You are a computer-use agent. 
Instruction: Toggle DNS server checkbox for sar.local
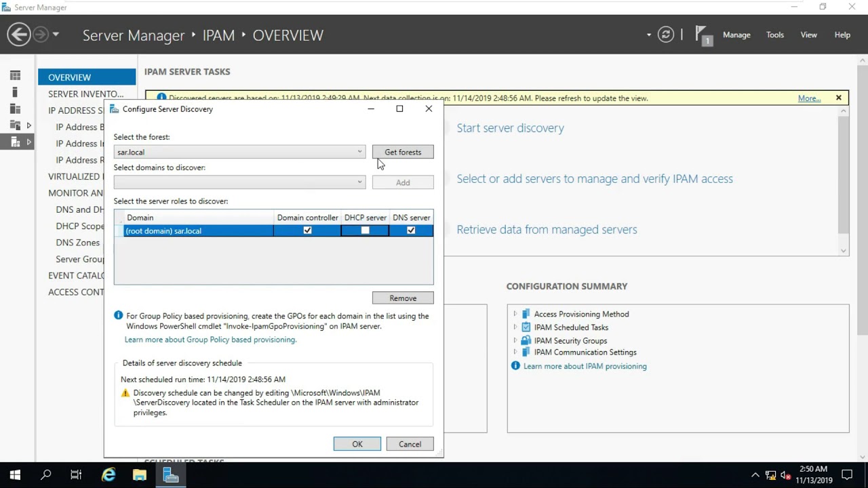click(x=411, y=230)
